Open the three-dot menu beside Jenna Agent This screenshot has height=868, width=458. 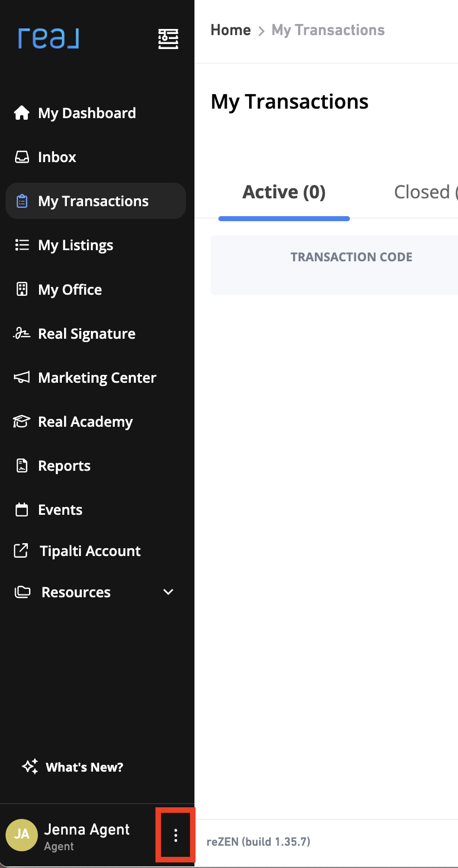[x=176, y=835]
